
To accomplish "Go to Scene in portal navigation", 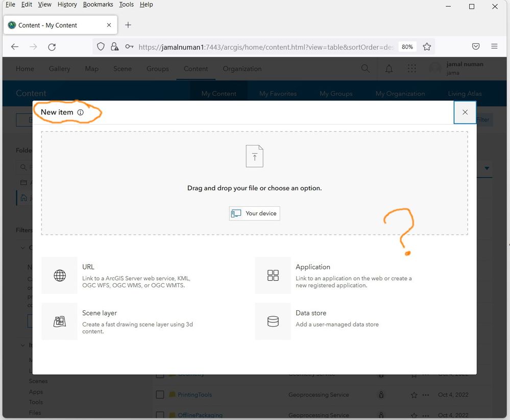I will [x=123, y=69].
